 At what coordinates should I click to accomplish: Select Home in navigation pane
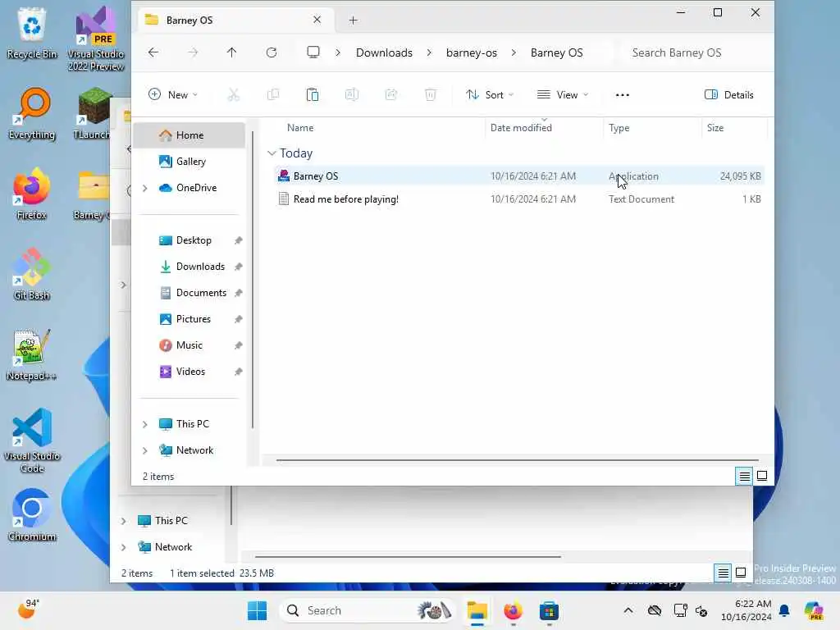pyautogui.click(x=189, y=135)
